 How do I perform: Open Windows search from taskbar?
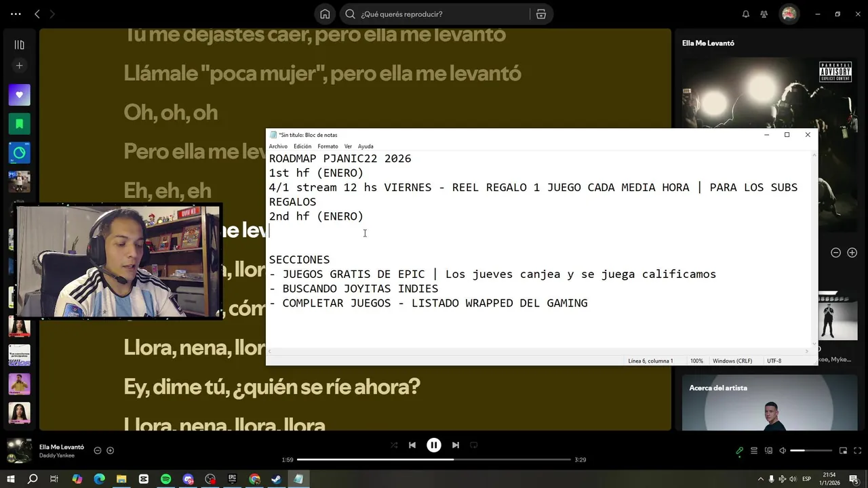coord(33,479)
